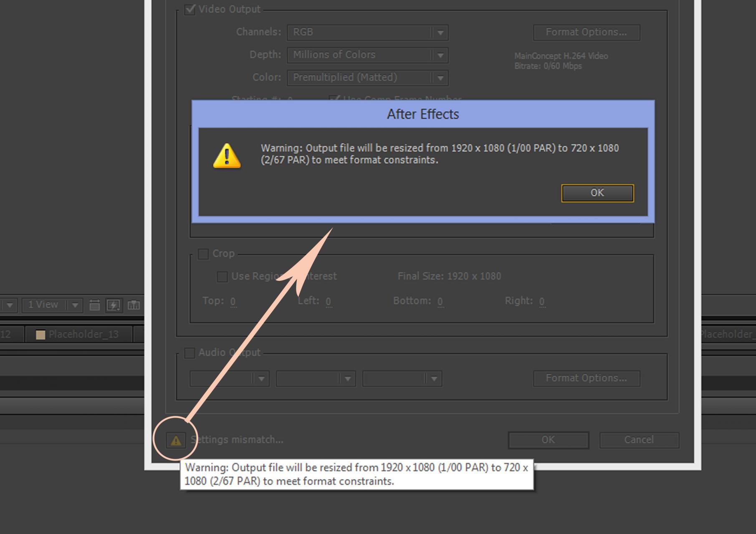The width and height of the screenshot is (756, 534).
Task: Open the Channels RGB dropdown
Action: point(367,33)
